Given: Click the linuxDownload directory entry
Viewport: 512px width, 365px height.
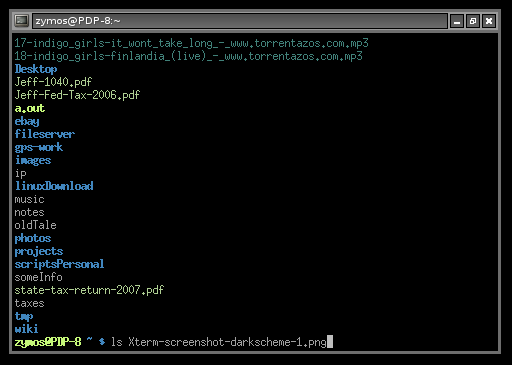Looking at the screenshot, I should (54, 186).
